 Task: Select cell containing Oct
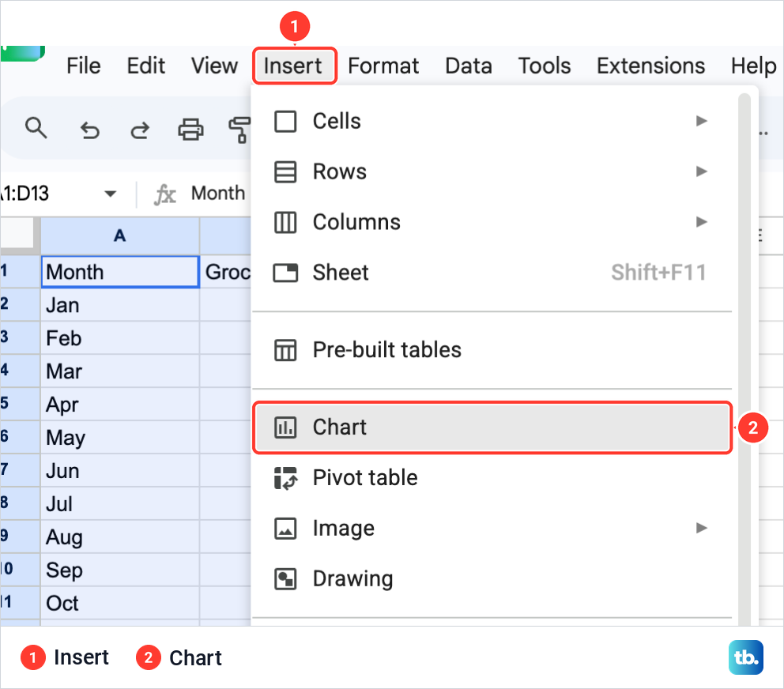point(120,603)
